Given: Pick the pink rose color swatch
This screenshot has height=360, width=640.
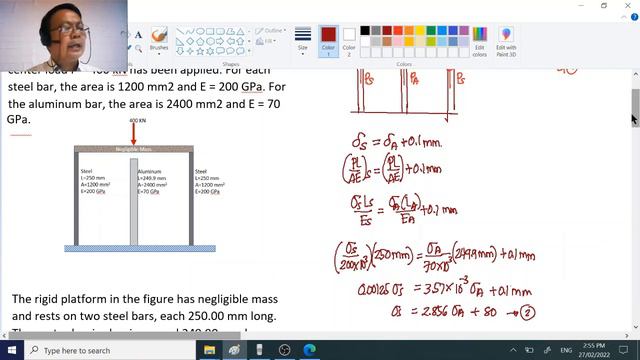Looking at the screenshot, I should [x=398, y=41].
